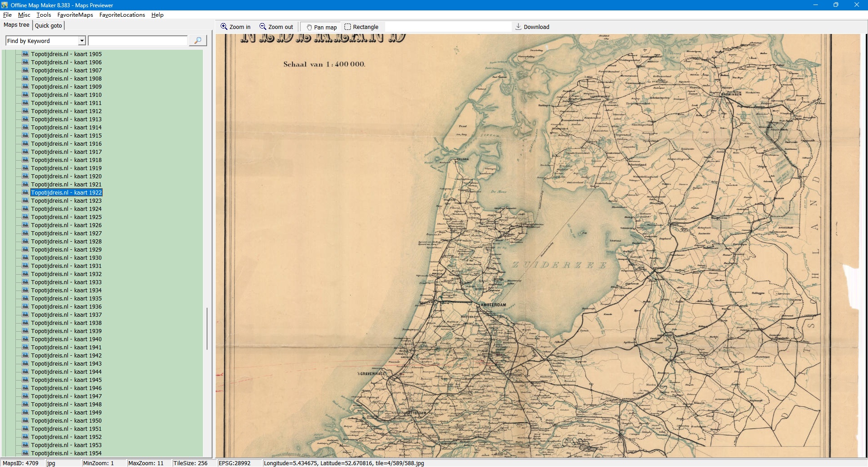Click the Zoom in magnifier icon
The width and height of the screenshot is (868, 467).
(224, 27)
